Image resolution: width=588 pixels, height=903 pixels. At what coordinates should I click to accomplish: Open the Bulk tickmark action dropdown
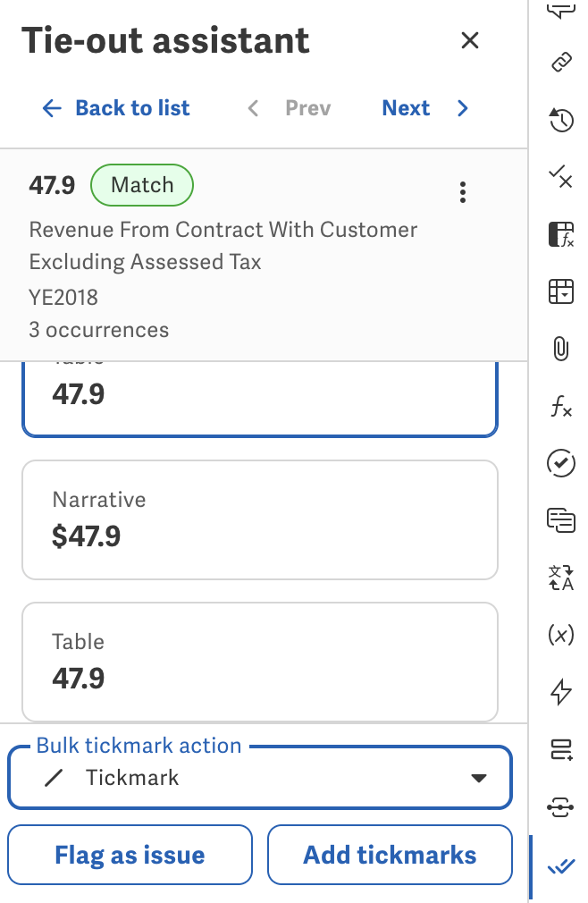(259, 778)
